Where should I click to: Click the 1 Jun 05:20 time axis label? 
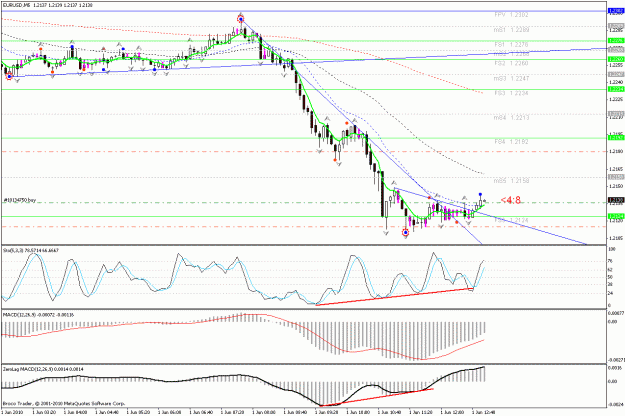pyautogui.click(x=137, y=412)
